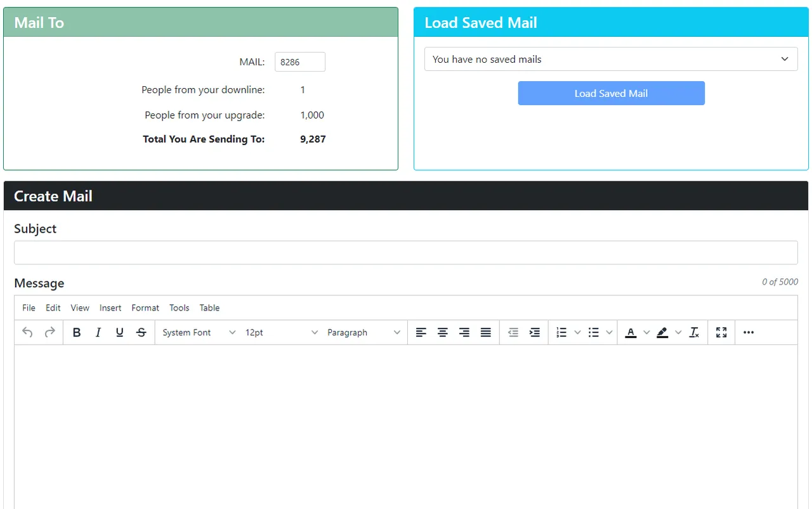This screenshot has width=812, height=509.
Task: Open the System Font dropdown
Action: (x=199, y=332)
